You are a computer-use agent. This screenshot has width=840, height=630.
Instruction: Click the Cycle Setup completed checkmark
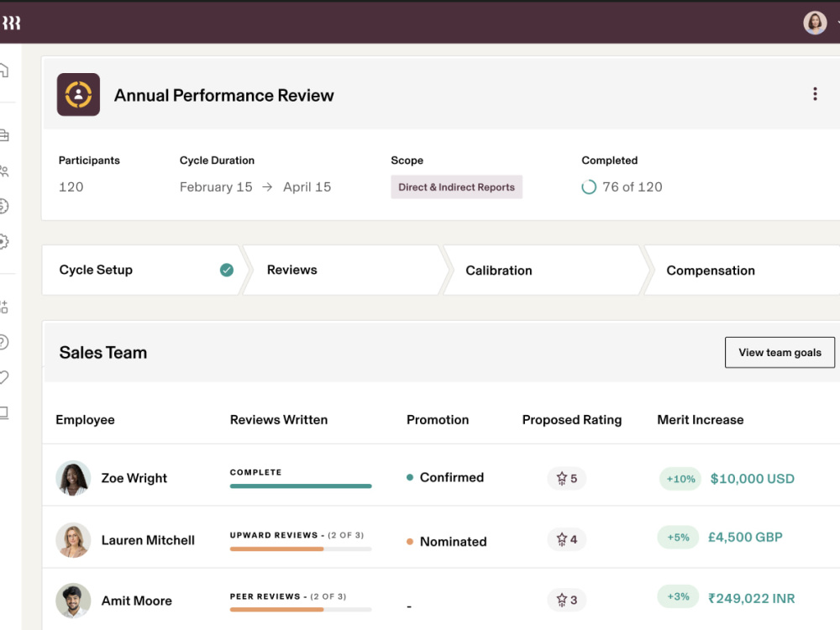[227, 270]
